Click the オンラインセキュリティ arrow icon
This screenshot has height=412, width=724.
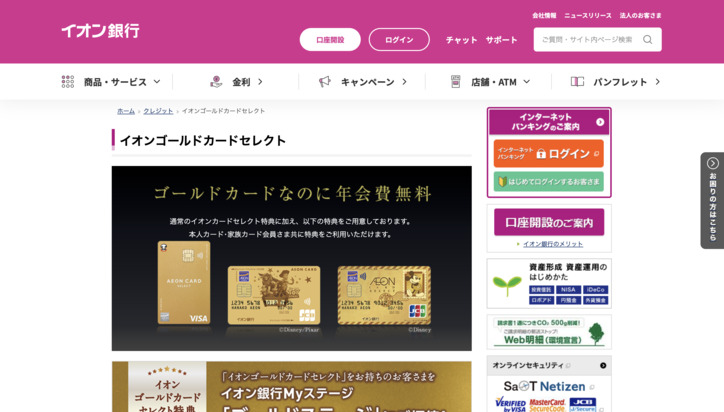[x=603, y=365]
